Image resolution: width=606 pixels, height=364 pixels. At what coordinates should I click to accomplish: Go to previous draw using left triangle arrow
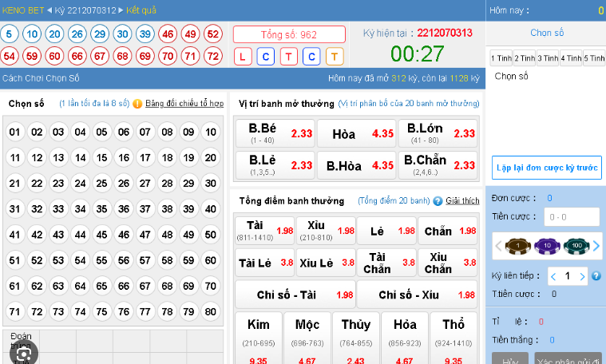pos(50,10)
